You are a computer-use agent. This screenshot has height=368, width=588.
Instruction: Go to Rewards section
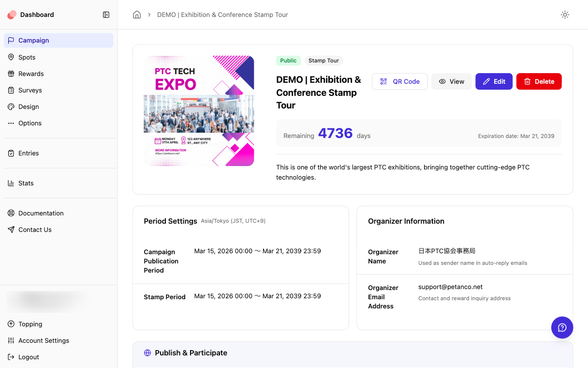[59, 74]
